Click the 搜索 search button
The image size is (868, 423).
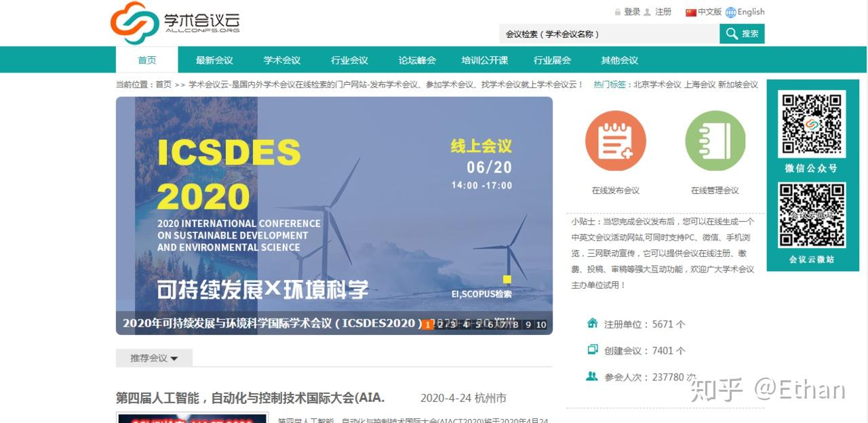[x=742, y=34]
